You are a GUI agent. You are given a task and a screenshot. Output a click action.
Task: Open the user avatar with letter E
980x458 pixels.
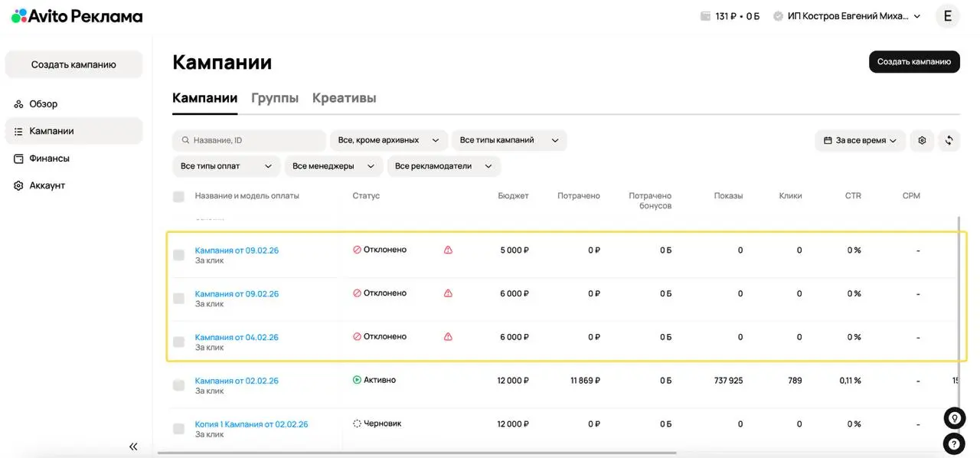947,16
